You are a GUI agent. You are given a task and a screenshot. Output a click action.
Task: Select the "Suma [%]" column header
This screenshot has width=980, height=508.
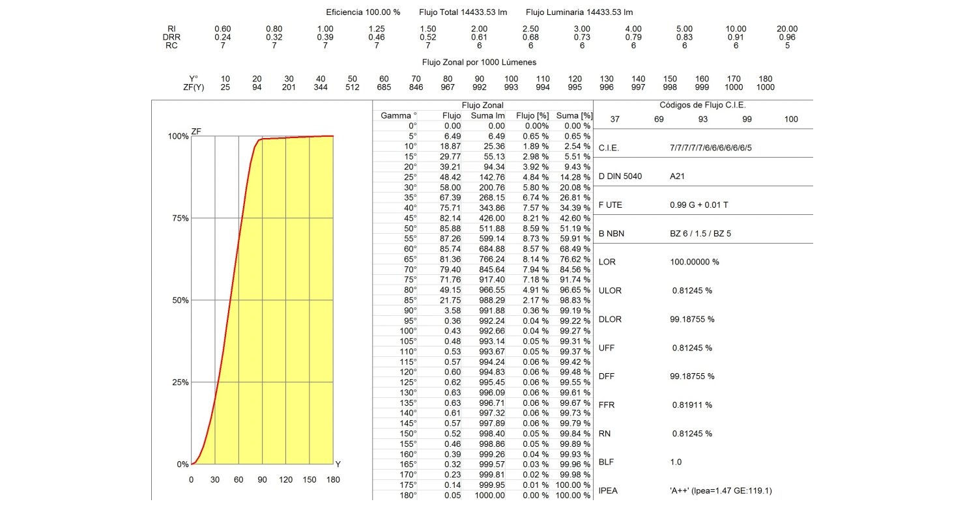click(573, 116)
